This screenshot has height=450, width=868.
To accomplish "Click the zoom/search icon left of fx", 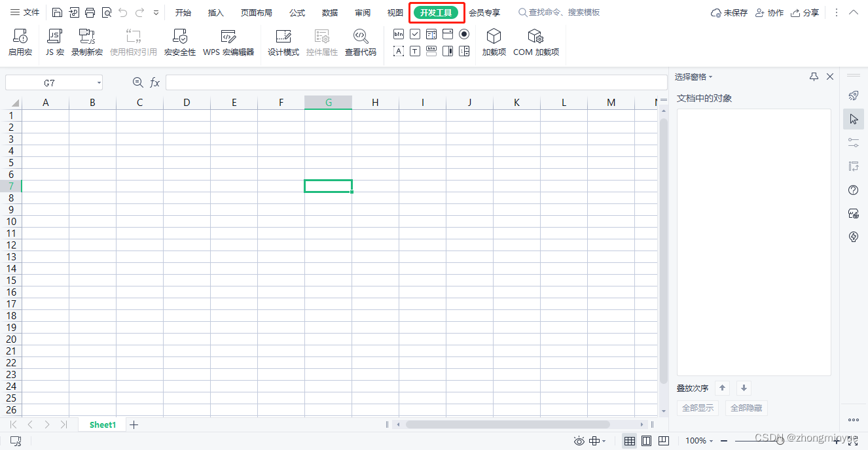I will tap(137, 82).
